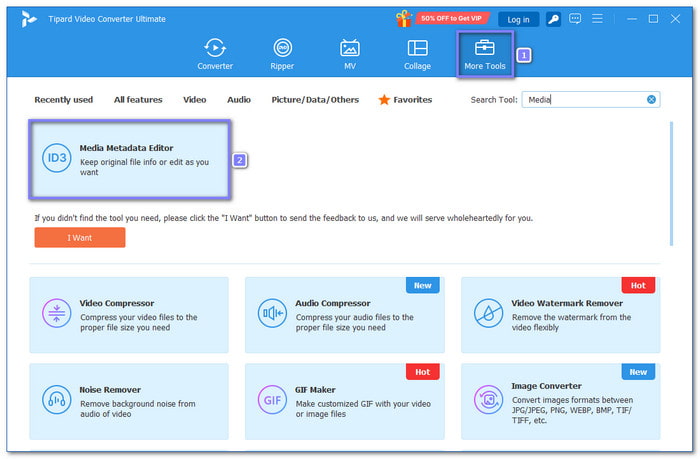The width and height of the screenshot is (700, 459).
Task: Open the Ripper tab
Action: 282,54
